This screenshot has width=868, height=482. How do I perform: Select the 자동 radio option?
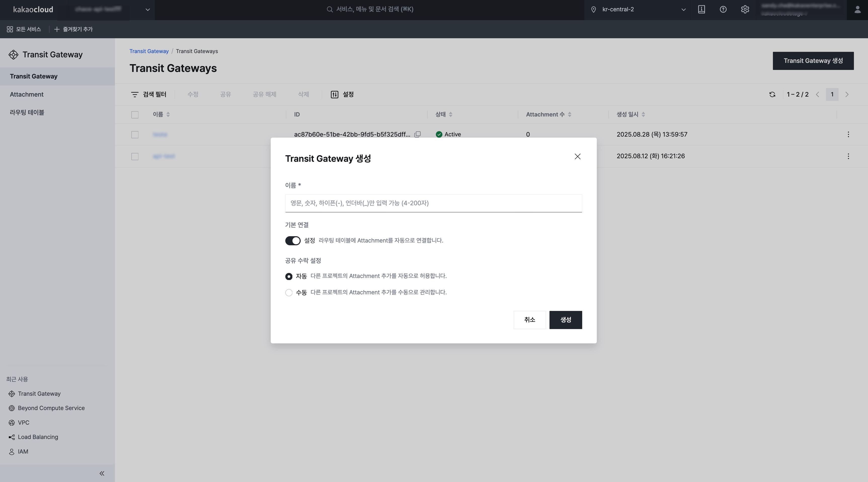click(x=289, y=276)
